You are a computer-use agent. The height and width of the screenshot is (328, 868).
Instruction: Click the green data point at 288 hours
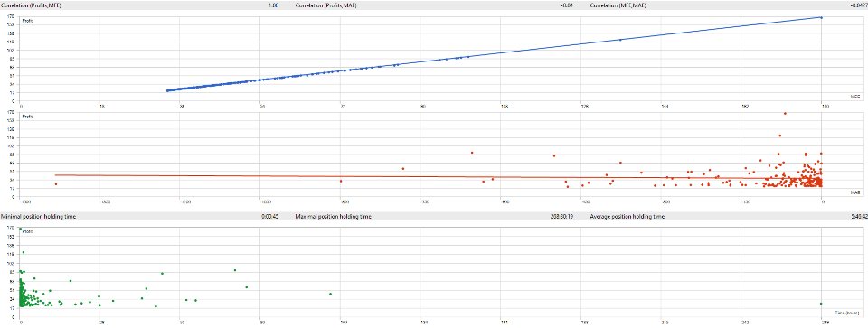coord(821,303)
